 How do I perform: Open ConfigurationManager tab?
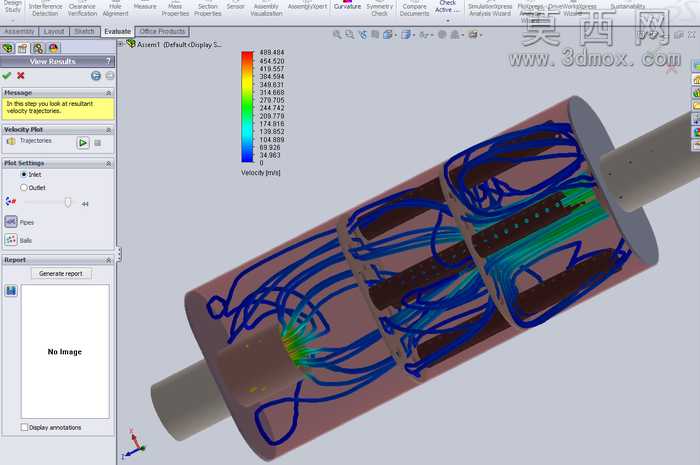[38, 48]
